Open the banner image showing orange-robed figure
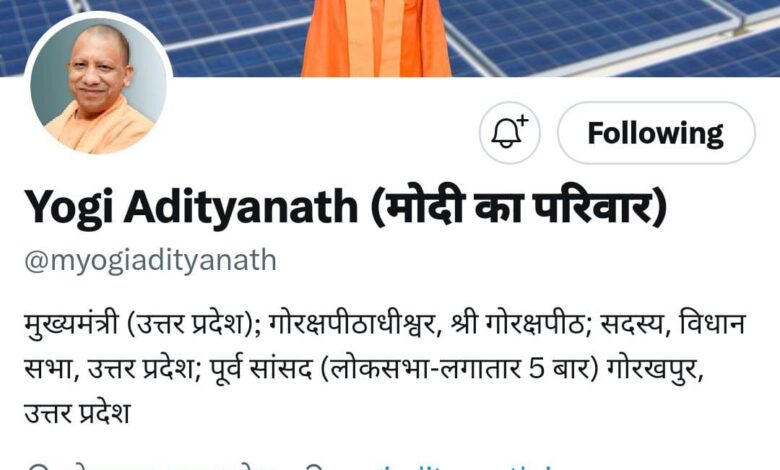The image size is (780, 470). click(376, 38)
